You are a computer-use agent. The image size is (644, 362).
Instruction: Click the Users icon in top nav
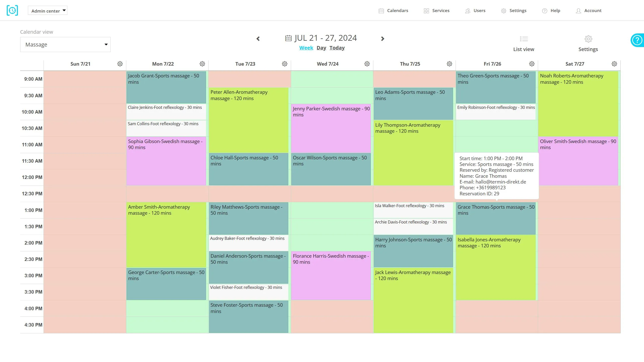pos(467,11)
